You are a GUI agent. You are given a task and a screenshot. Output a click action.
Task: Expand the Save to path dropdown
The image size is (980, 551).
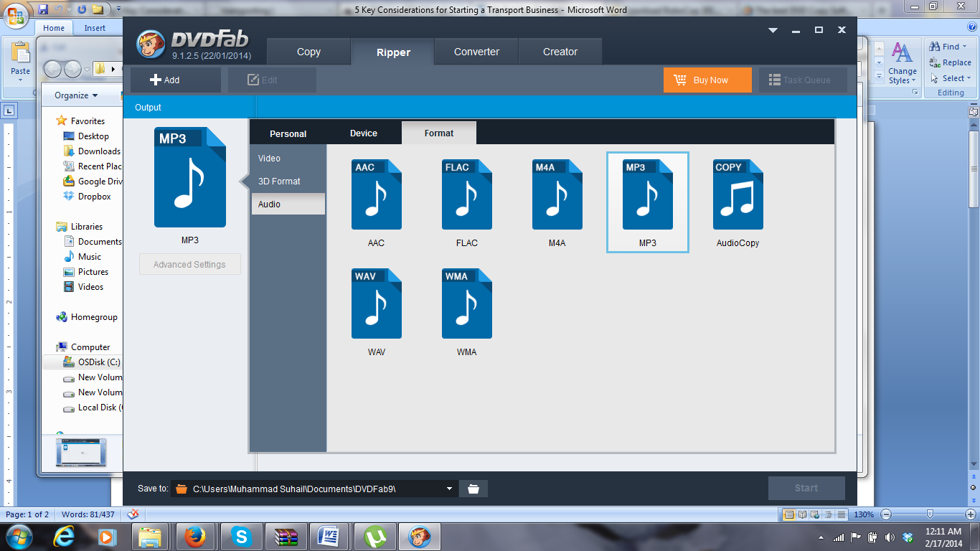coord(450,489)
